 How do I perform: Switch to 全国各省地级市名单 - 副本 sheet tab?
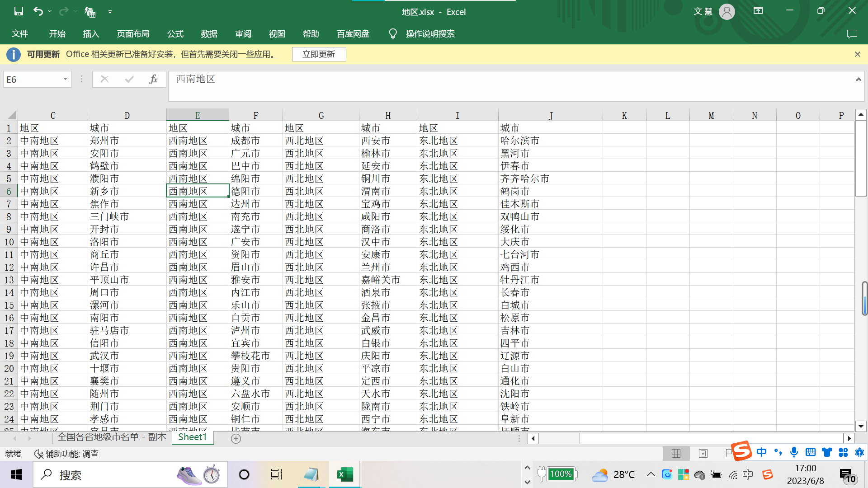(x=112, y=437)
